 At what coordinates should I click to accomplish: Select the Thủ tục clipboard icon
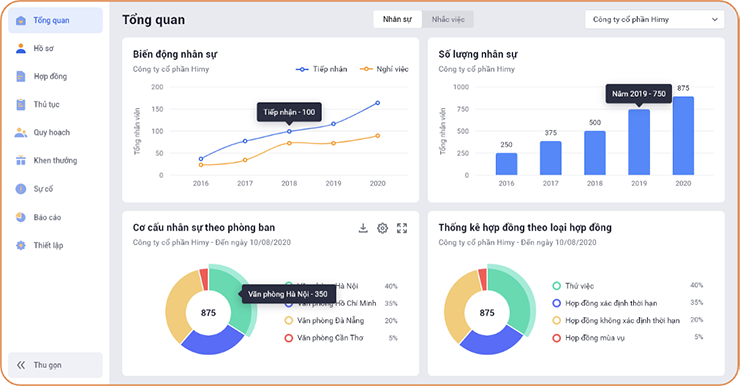pos(21,104)
